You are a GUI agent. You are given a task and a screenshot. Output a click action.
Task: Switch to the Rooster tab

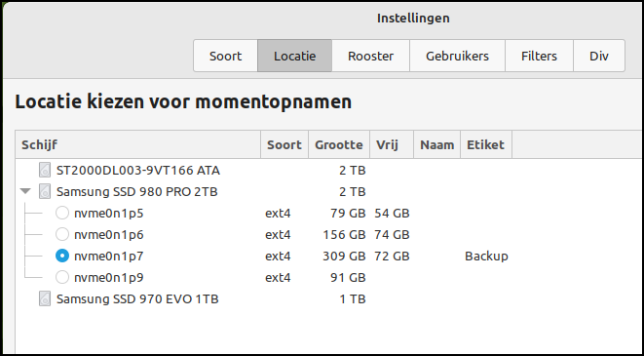click(x=370, y=56)
